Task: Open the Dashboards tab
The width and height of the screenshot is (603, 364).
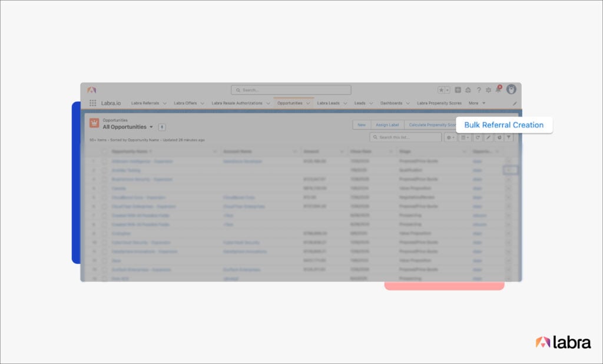Action: 391,103
